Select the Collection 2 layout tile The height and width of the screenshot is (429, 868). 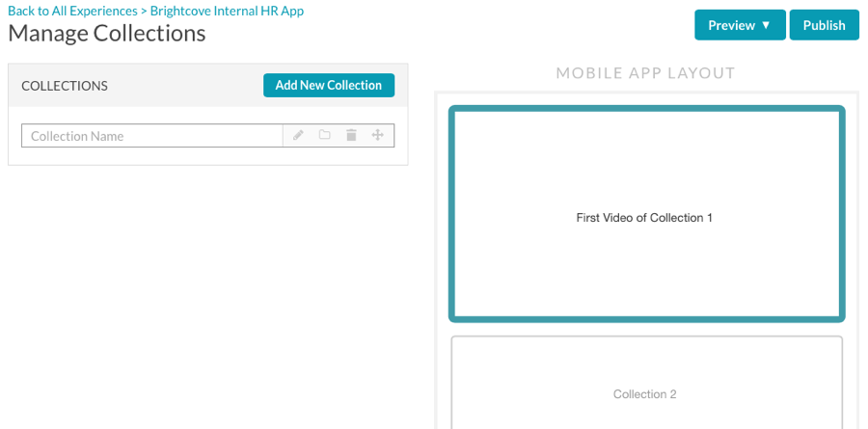click(646, 382)
